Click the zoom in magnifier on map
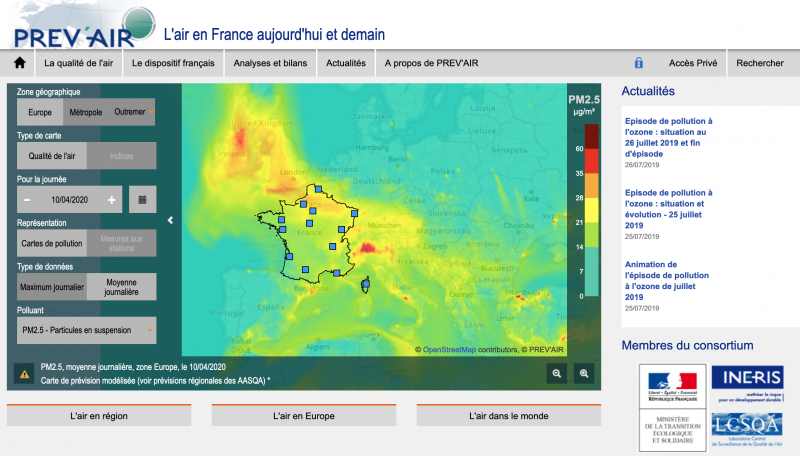The height and width of the screenshot is (456, 800). click(x=585, y=373)
